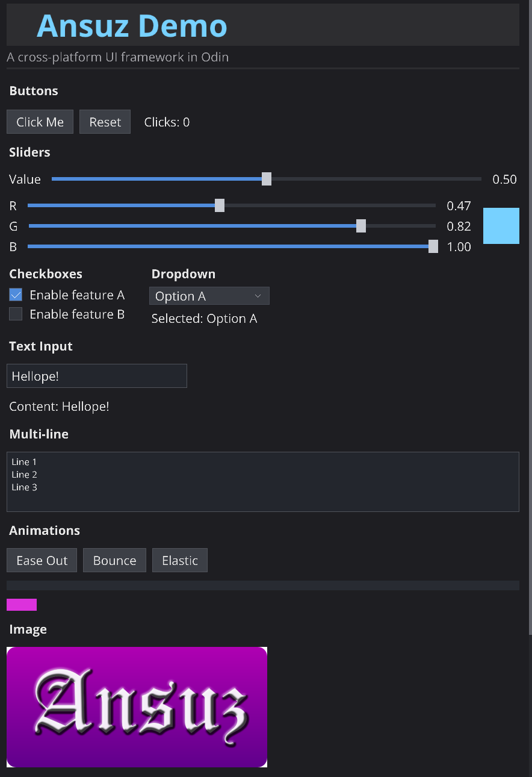Click the 0.50 slider value readout
The height and width of the screenshot is (777, 532).
(504, 179)
